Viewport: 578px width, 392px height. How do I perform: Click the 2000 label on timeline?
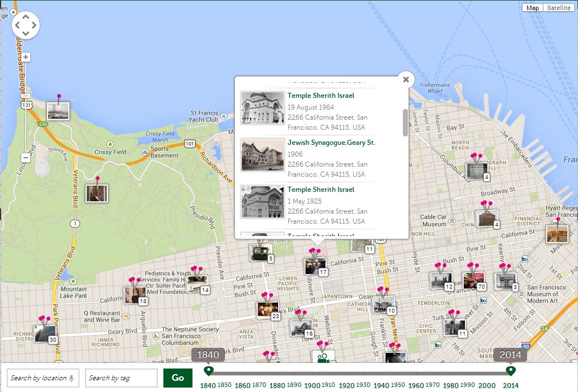click(x=487, y=385)
